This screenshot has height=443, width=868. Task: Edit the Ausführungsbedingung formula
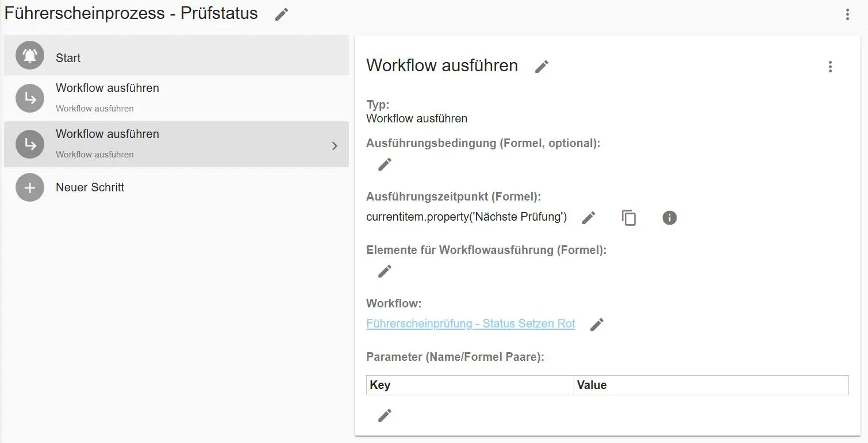(385, 164)
